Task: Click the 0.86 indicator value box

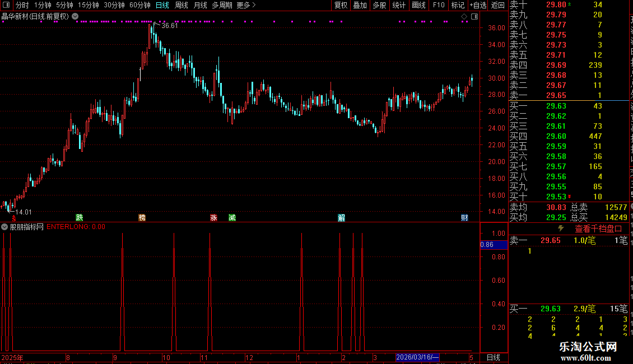Action: click(x=494, y=245)
